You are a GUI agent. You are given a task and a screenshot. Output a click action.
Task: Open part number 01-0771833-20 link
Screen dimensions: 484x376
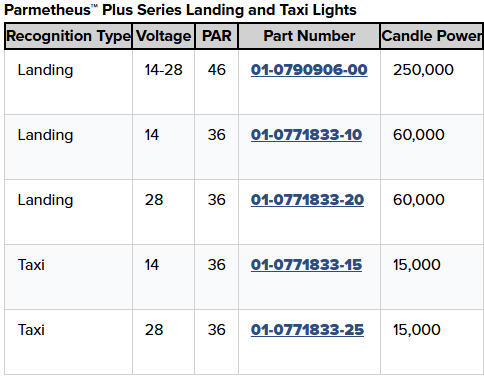point(307,200)
